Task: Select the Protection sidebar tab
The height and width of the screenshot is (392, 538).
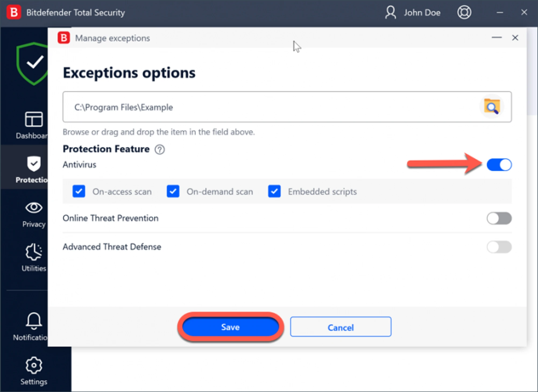Action: coord(33,168)
